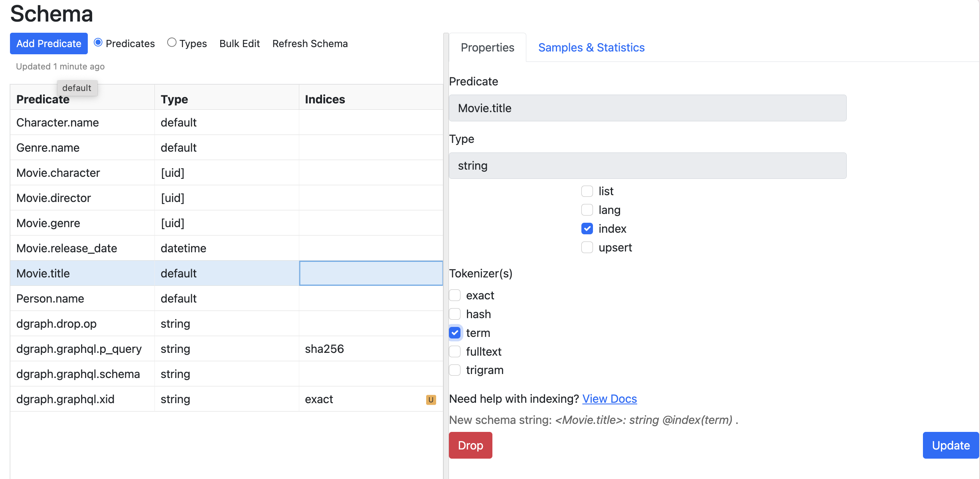Screen dimensions: 980x479
Task: Check the trigram tokenizer
Action: point(454,370)
